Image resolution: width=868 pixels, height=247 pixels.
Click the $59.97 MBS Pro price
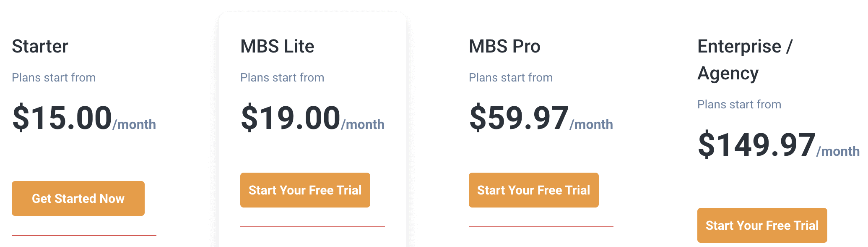(519, 118)
